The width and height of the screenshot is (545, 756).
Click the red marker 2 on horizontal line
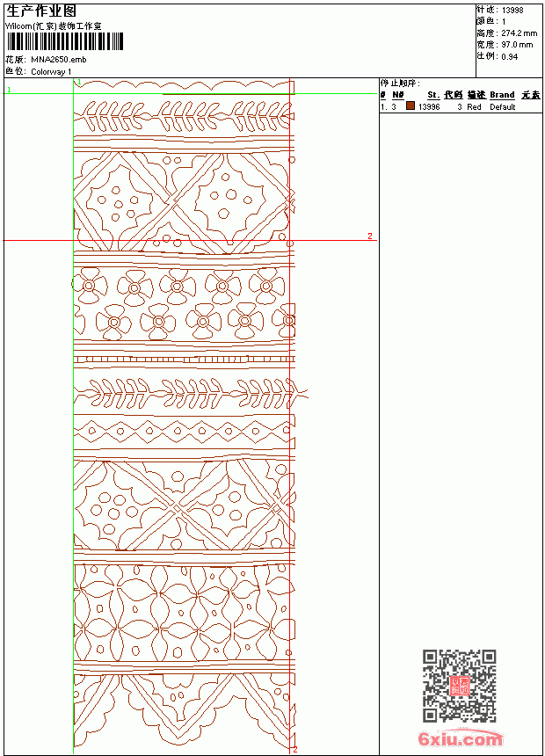370,236
